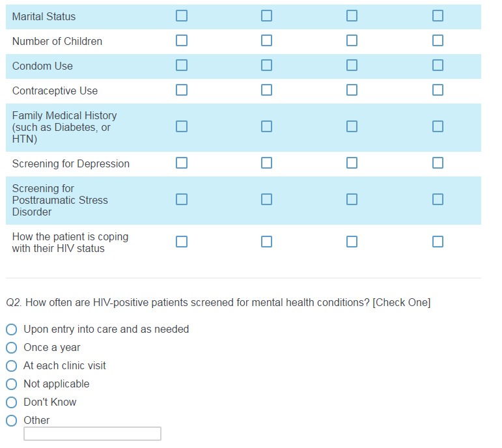Check the last box for Marital Status
Image resolution: width=502 pixels, height=448 pixels.
point(438,16)
